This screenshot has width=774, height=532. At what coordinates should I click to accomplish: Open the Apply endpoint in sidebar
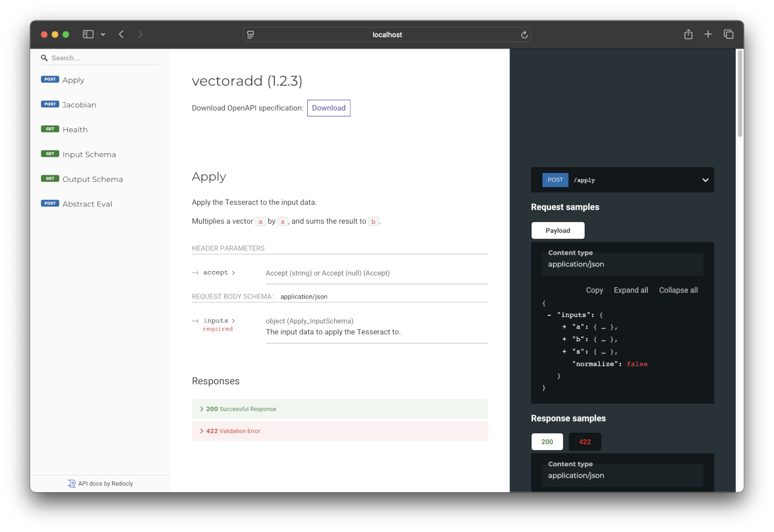(x=100, y=80)
